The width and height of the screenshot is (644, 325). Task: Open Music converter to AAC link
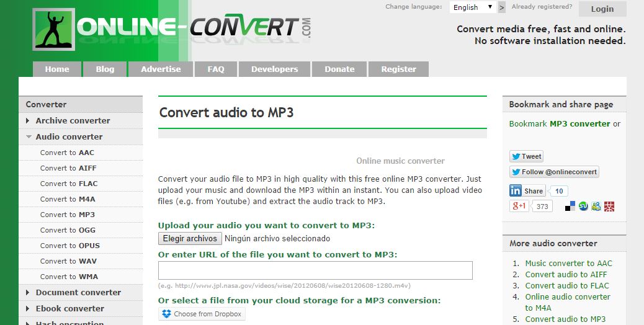pos(568,264)
